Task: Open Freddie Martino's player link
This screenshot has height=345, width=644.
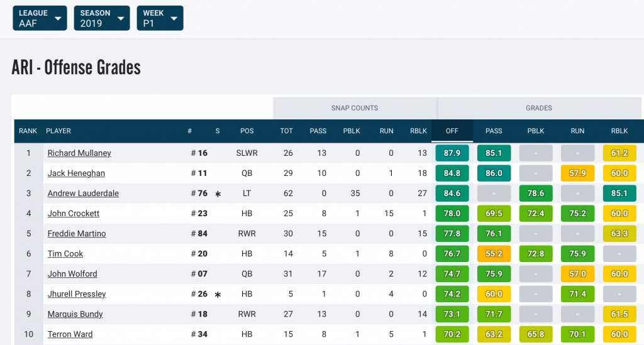Action: point(77,233)
